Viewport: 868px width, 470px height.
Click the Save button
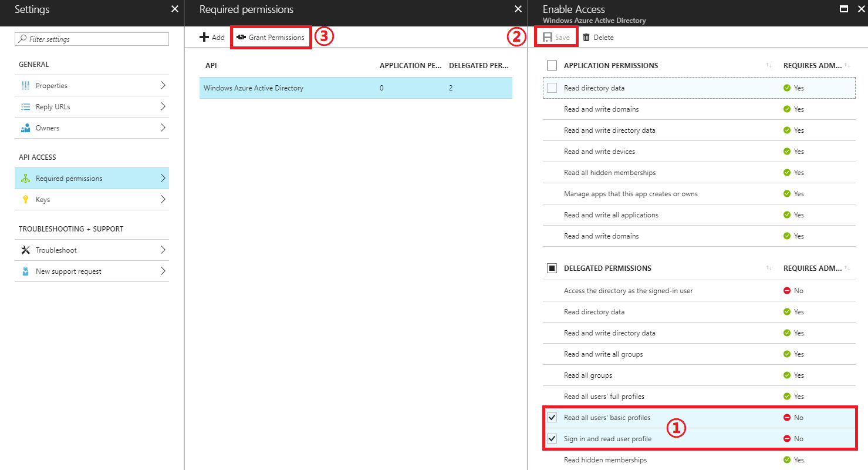coord(556,37)
